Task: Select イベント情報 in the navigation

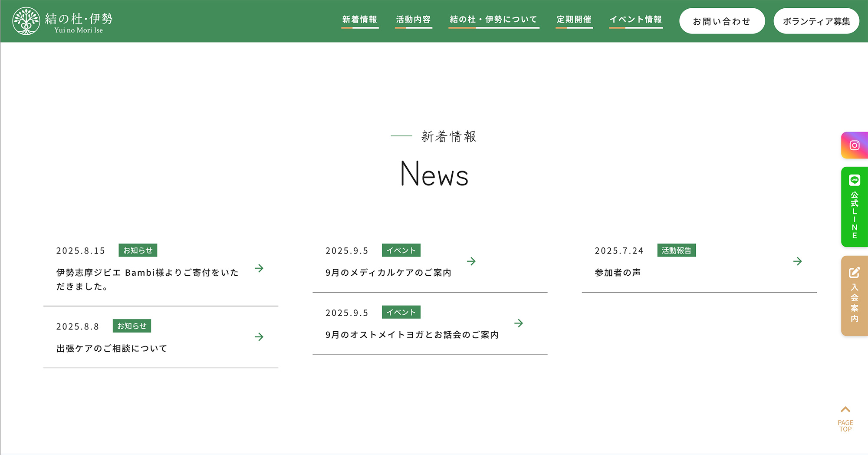Action: (635, 20)
